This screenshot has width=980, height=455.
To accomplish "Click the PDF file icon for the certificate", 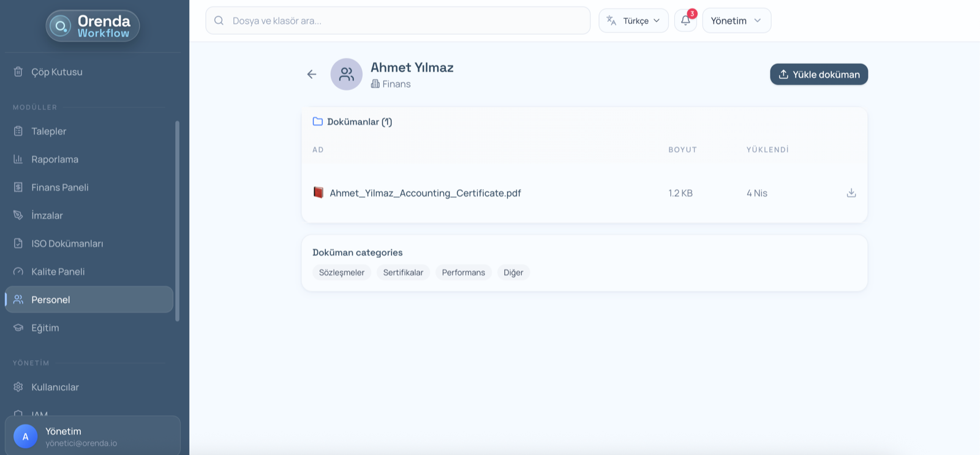I will [x=318, y=192].
